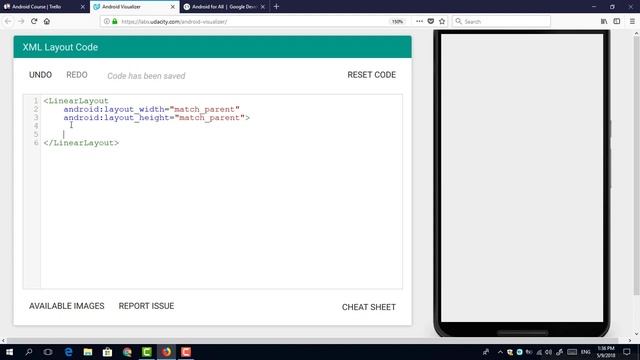The image size is (640, 360).
Task: Show the sidebars icon
Action: pyautogui.click(x=617, y=21)
